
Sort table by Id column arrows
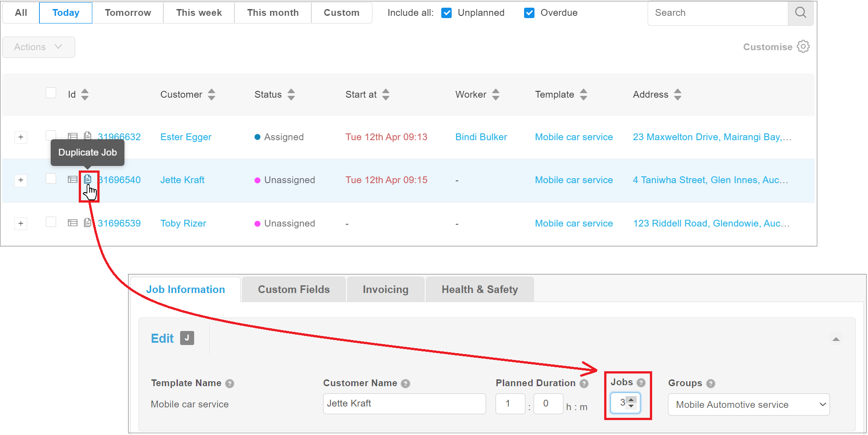pos(85,95)
